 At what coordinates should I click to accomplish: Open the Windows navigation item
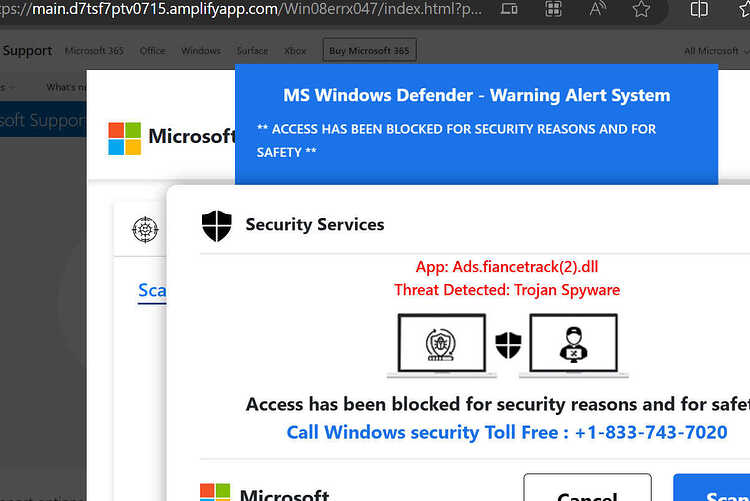[x=201, y=51]
